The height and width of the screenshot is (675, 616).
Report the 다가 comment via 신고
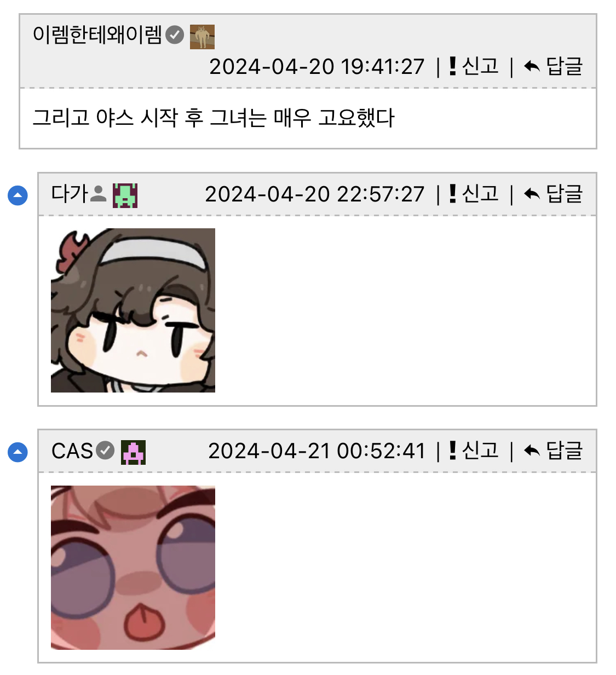474,194
